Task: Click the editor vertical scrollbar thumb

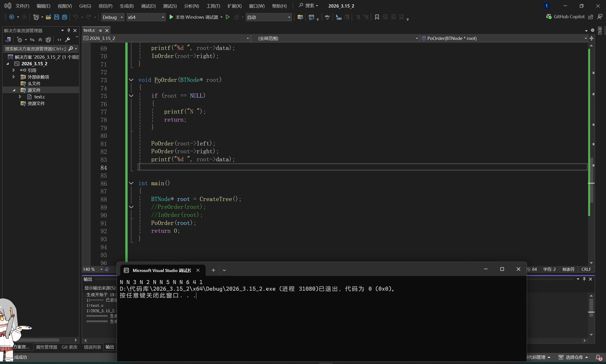Action: coord(591,180)
